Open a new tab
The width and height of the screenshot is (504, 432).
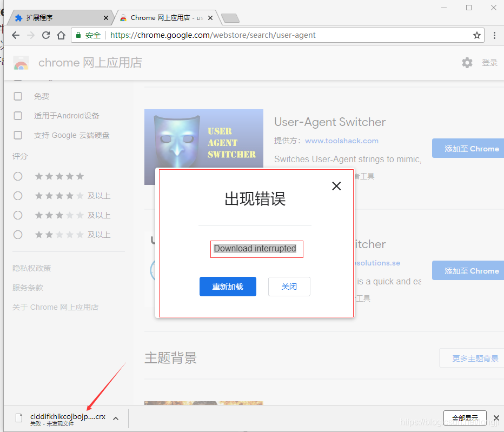230,18
